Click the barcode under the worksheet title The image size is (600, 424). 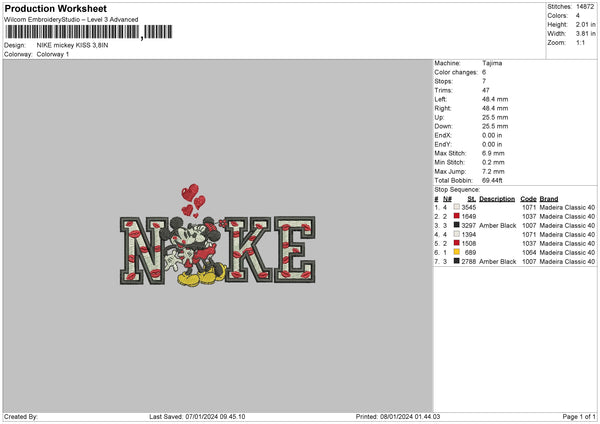click(x=89, y=32)
